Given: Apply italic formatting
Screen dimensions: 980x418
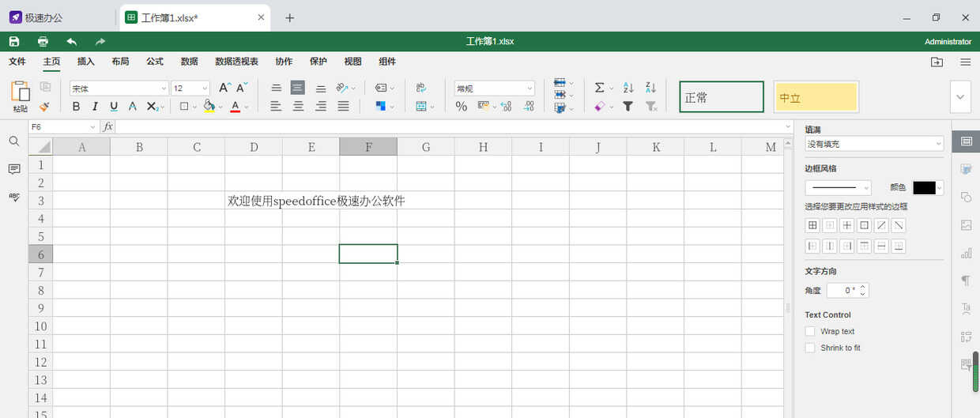Looking at the screenshot, I should [x=95, y=106].
